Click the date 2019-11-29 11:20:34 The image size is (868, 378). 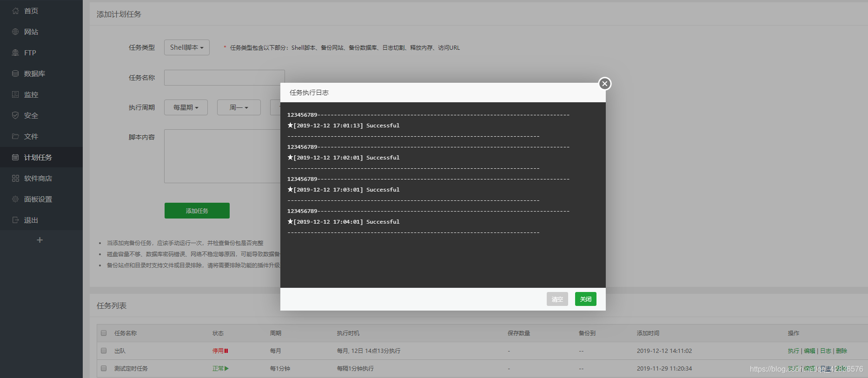pos(664,369)
